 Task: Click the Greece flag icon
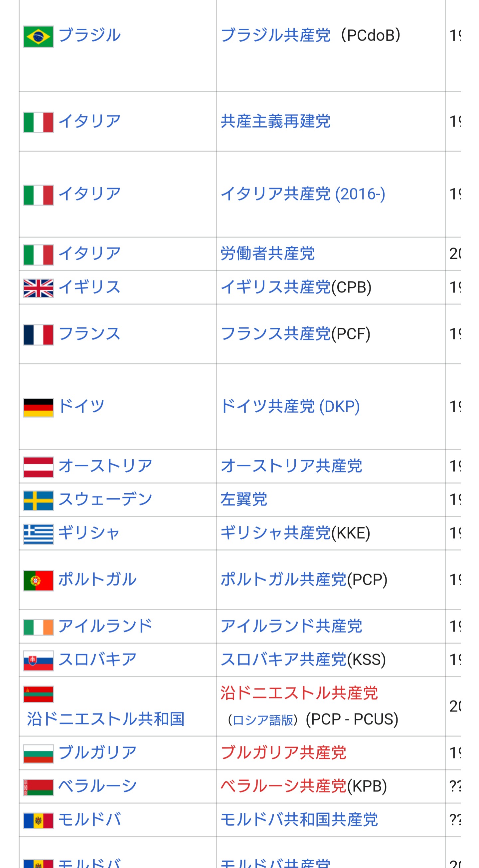pos(38,534)
